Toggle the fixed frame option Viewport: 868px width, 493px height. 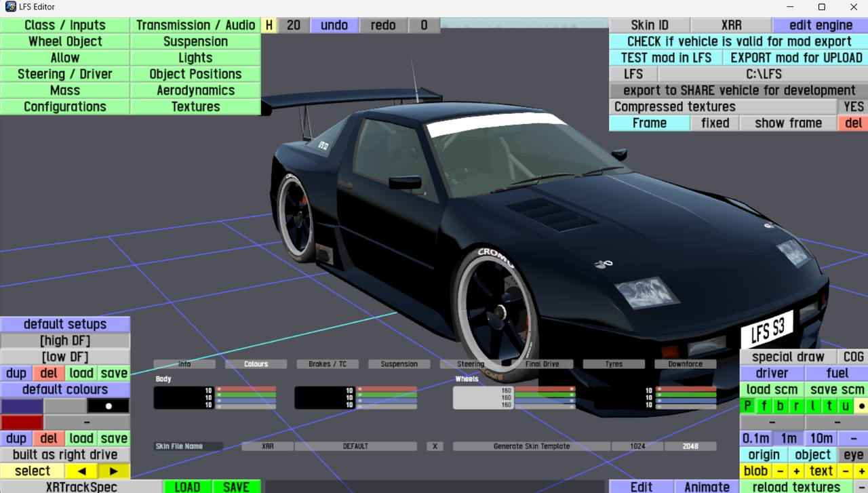[x=715, y=123]
